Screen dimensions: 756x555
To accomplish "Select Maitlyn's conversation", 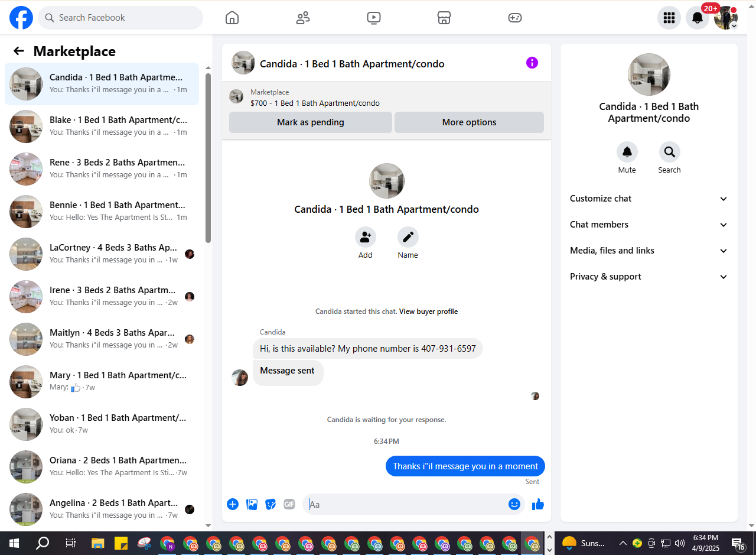I will 102,339.
